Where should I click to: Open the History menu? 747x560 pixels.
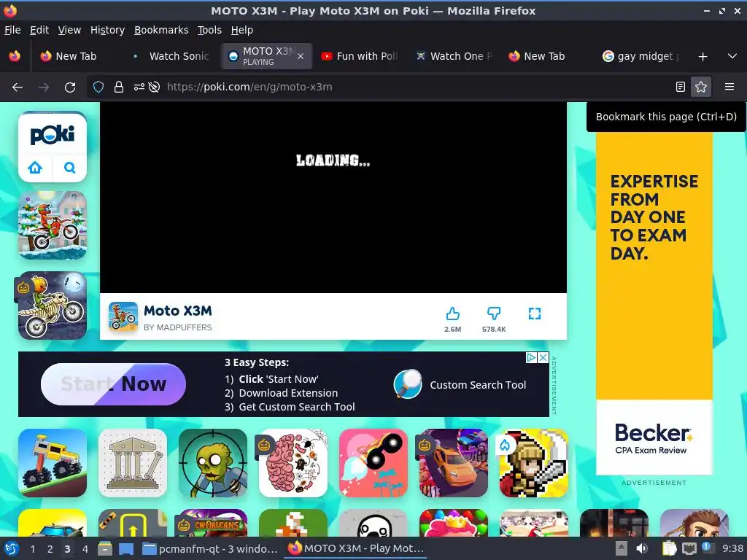click(x=107, y=30)
